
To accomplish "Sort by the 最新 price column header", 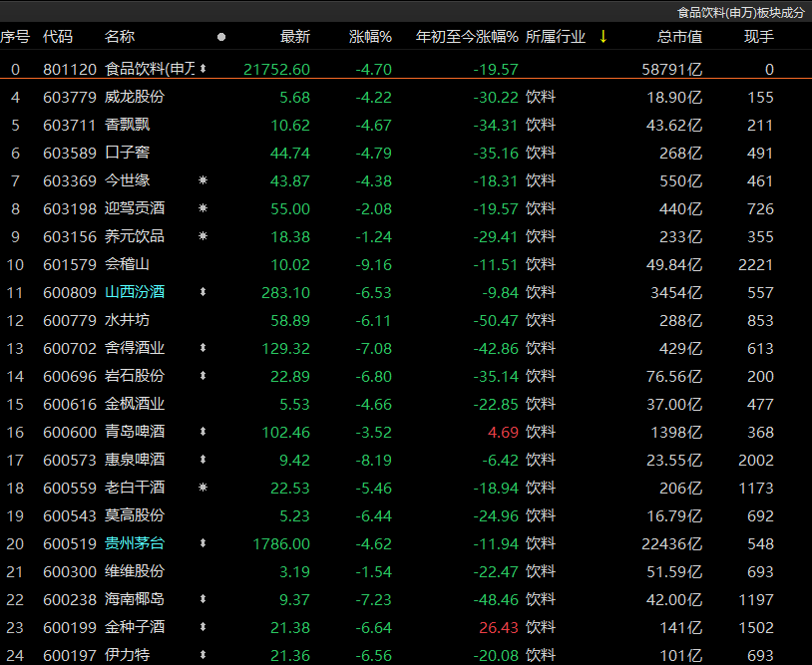I will click(x=295, y=37).
